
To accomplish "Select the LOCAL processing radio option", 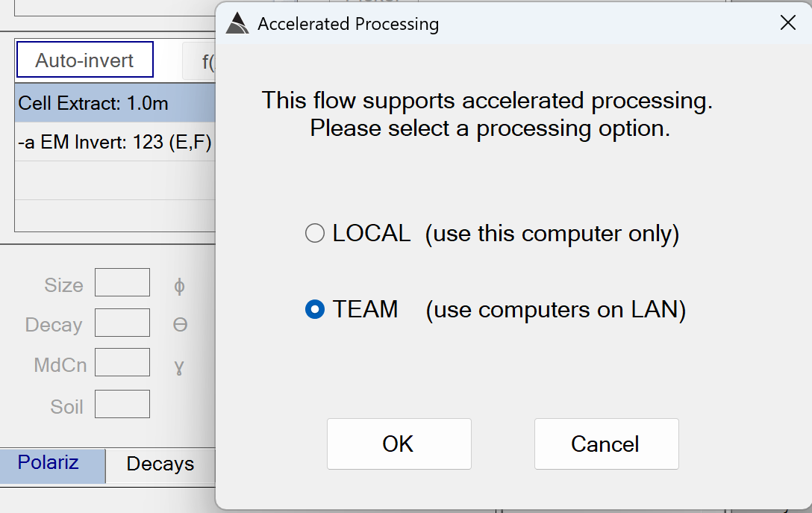I will pos(315,234).
